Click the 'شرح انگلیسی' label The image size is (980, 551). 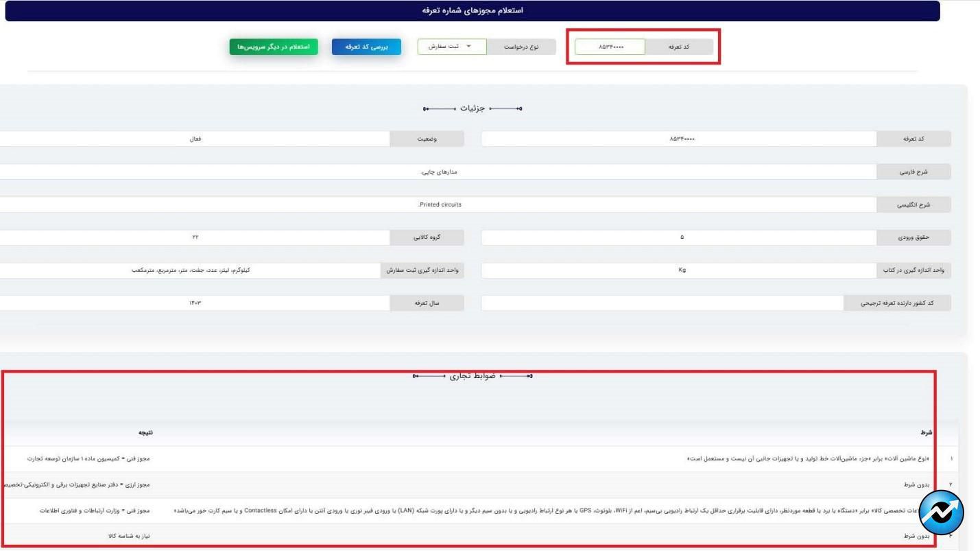[913, 204]
